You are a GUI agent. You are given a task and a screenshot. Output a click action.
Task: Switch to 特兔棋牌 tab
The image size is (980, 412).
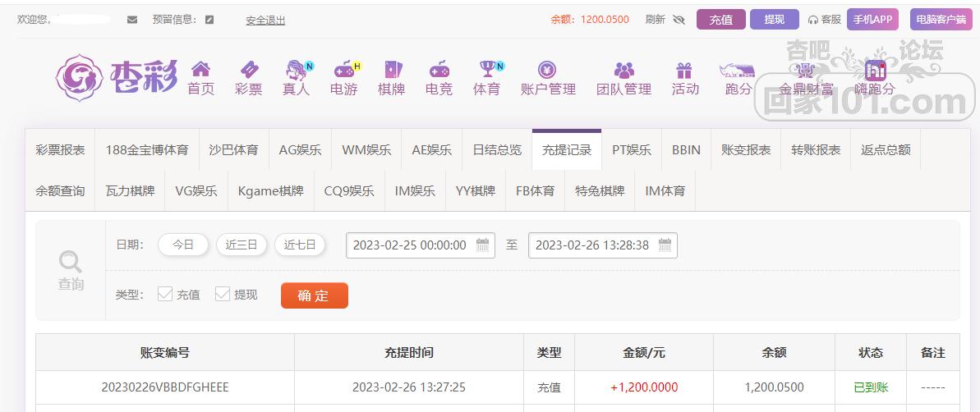[x=600, y=191]
